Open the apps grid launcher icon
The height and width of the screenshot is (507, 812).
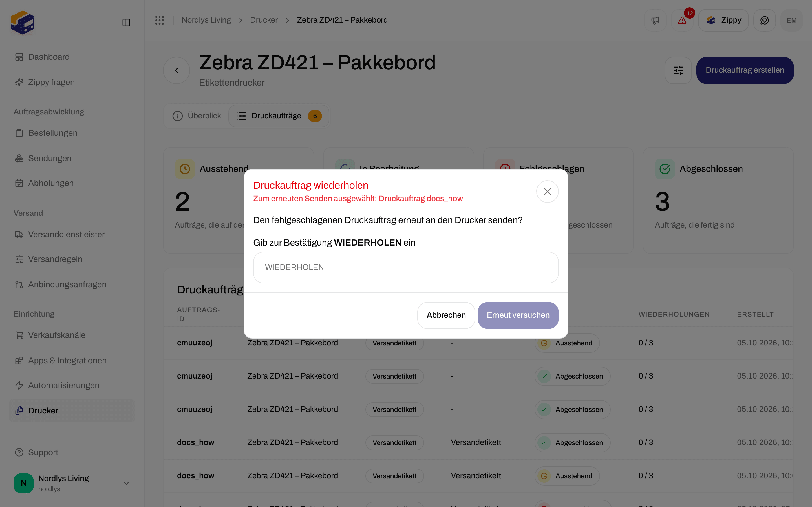point(159,20)
